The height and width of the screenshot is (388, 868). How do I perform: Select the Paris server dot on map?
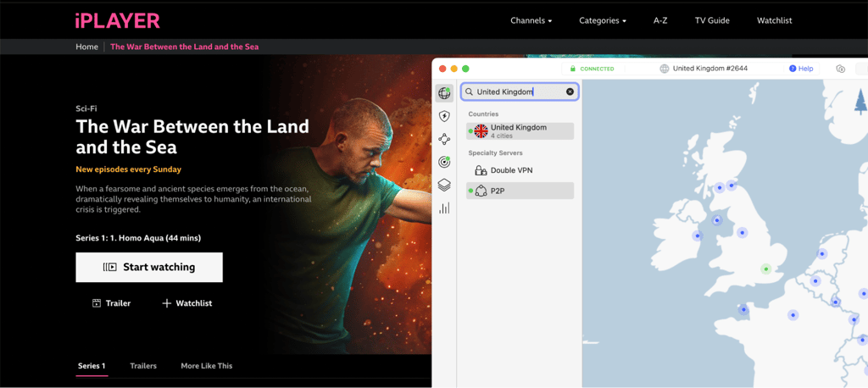coord(793,315)
